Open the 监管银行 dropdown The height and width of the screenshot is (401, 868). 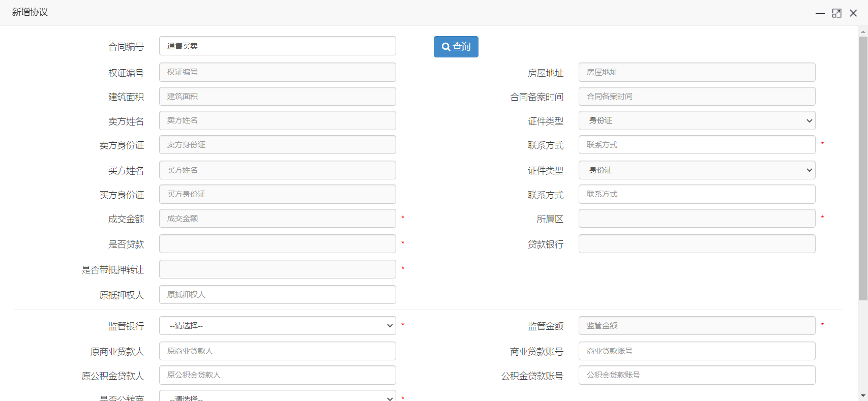click(x=278, y=326)
